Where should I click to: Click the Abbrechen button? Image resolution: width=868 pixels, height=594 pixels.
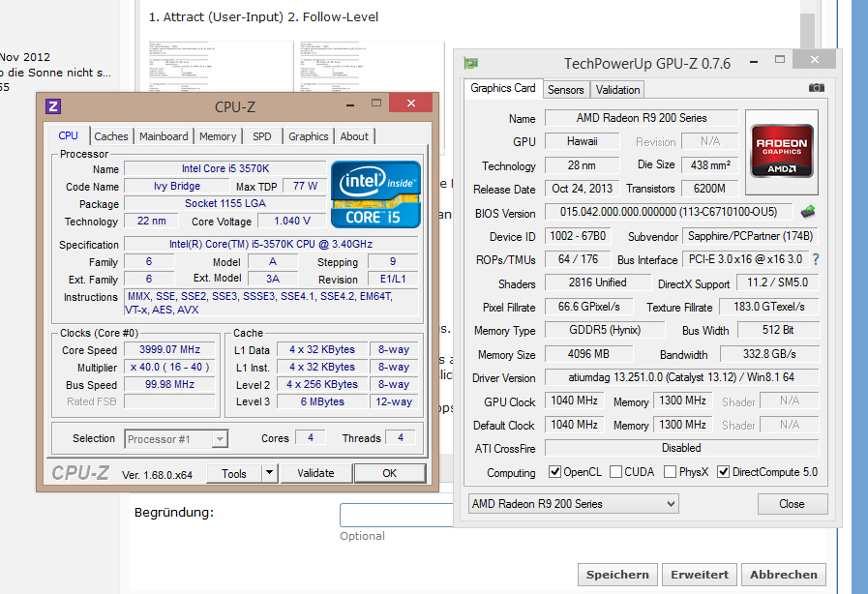point(783,575)
